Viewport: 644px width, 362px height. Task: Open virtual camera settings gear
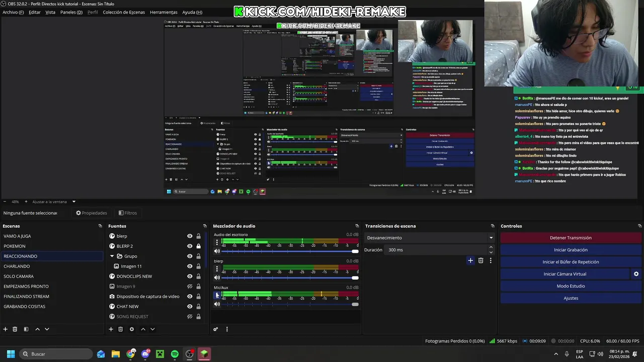point(636,274)
